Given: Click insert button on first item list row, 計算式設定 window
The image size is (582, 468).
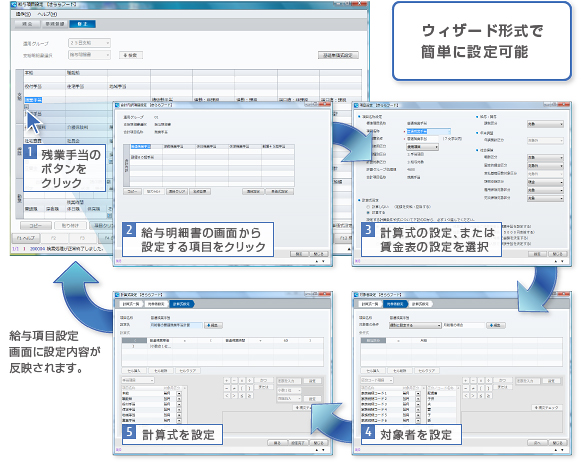Looking at the screenshot, I should (x=179, y=393).
